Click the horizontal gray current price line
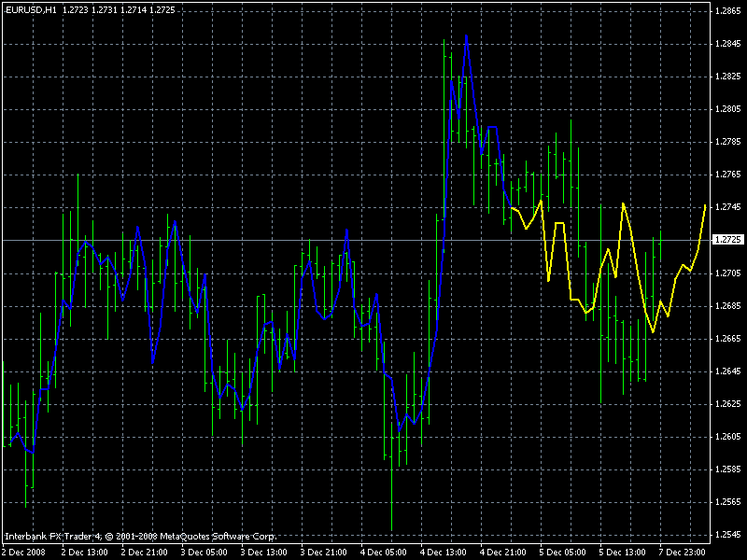 356,241
